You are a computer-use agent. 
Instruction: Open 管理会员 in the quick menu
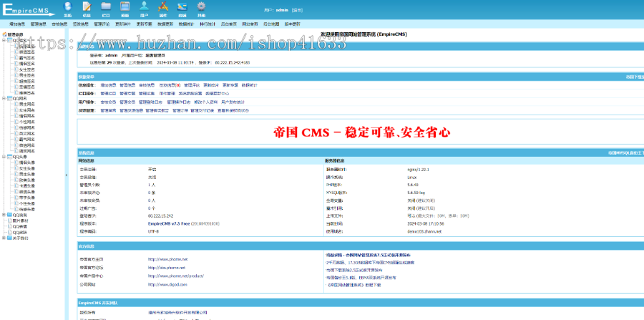tap(127, 102)
